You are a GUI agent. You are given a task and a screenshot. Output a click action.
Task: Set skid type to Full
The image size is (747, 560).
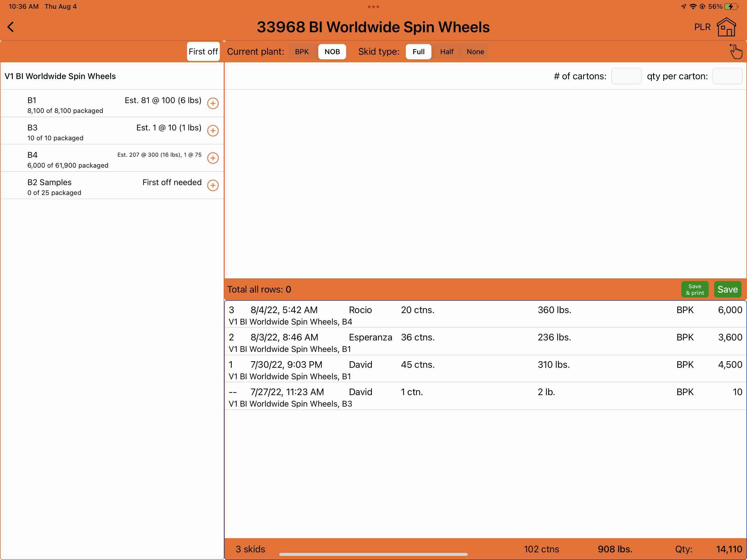(x=418, y=52)
